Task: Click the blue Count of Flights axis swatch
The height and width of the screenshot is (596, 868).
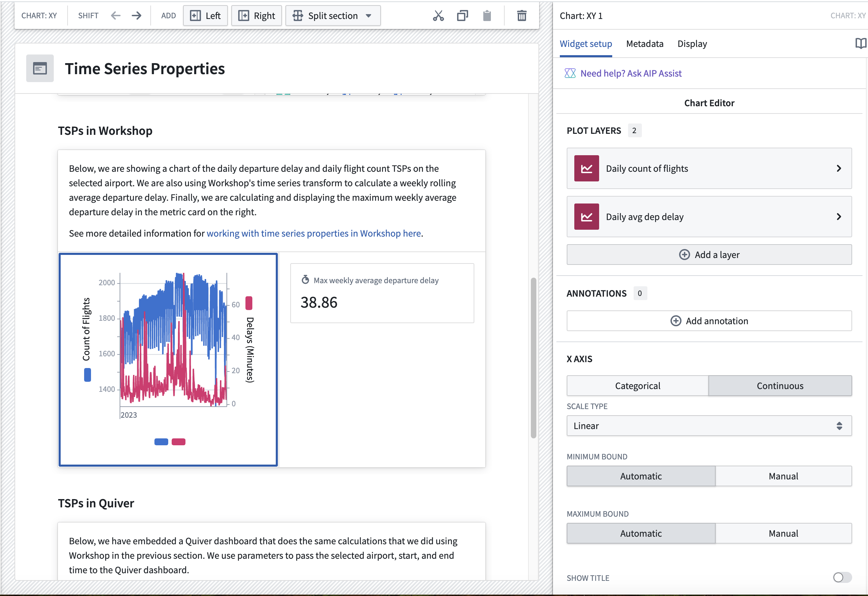Action: click(88, 375)
